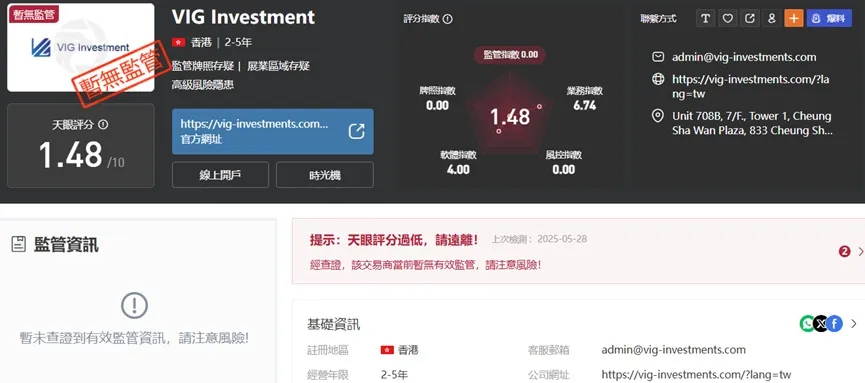Viewport: 865px width, 383px height.
Task: Click the radar chart center score 1.48
Action: pos(510,116)
